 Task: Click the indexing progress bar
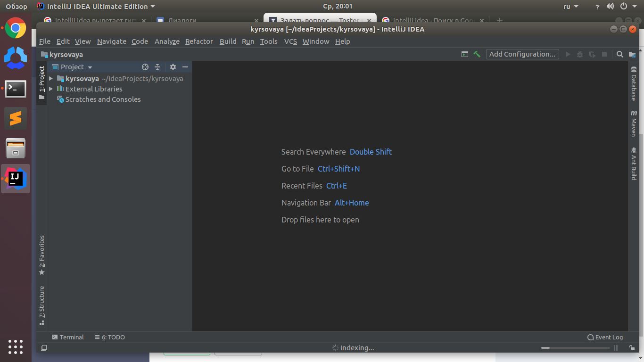575,348
